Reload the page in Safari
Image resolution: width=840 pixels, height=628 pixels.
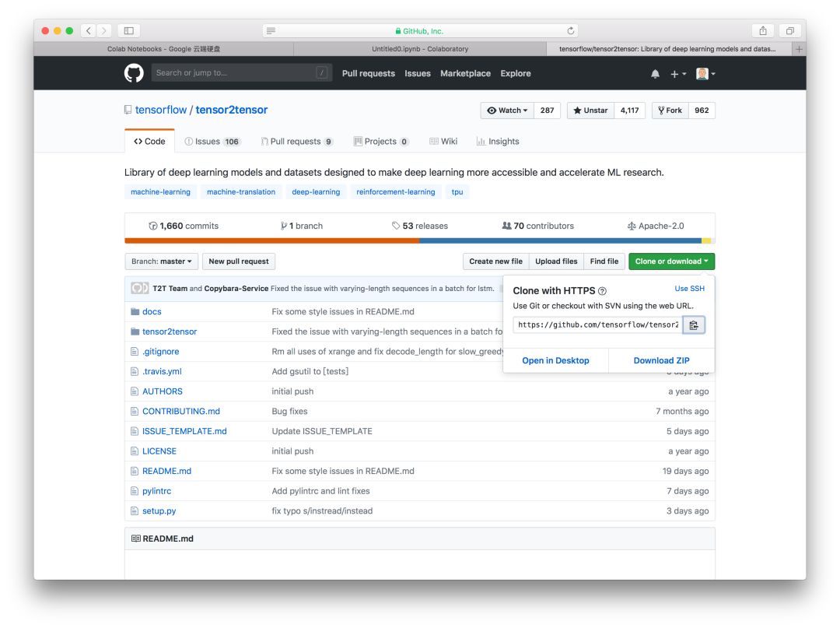click(x=571, y=30)
